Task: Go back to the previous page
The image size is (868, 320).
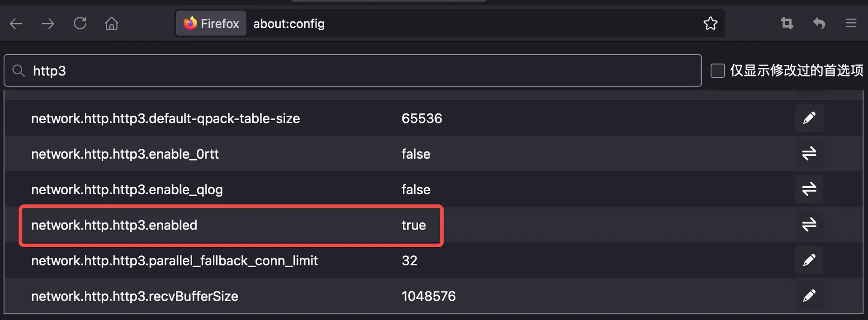Action: pos(16,24)
